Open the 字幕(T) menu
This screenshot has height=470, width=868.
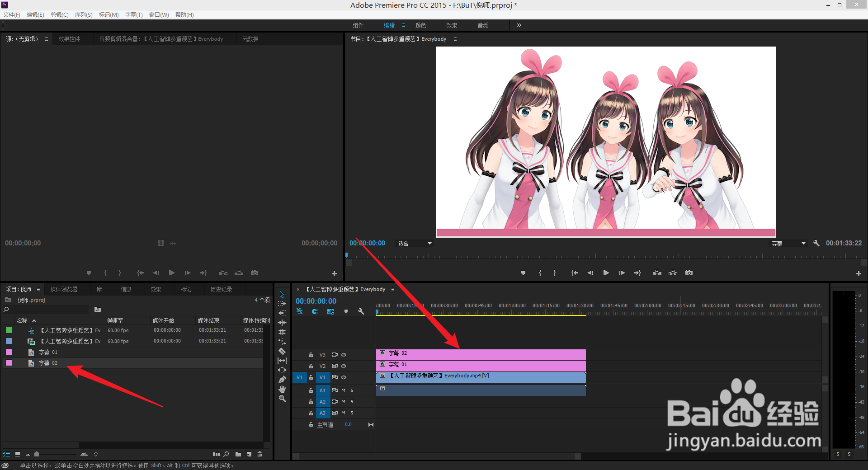(134, 15)
